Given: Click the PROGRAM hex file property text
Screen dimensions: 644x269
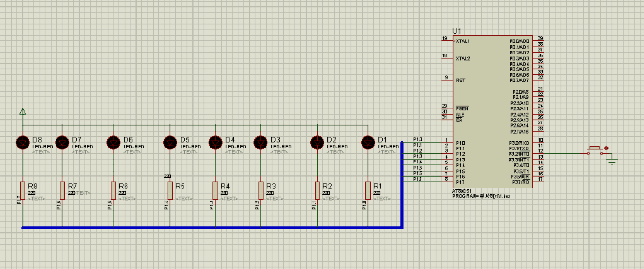Looking at the screenshot, I should [x=481, y=196].
